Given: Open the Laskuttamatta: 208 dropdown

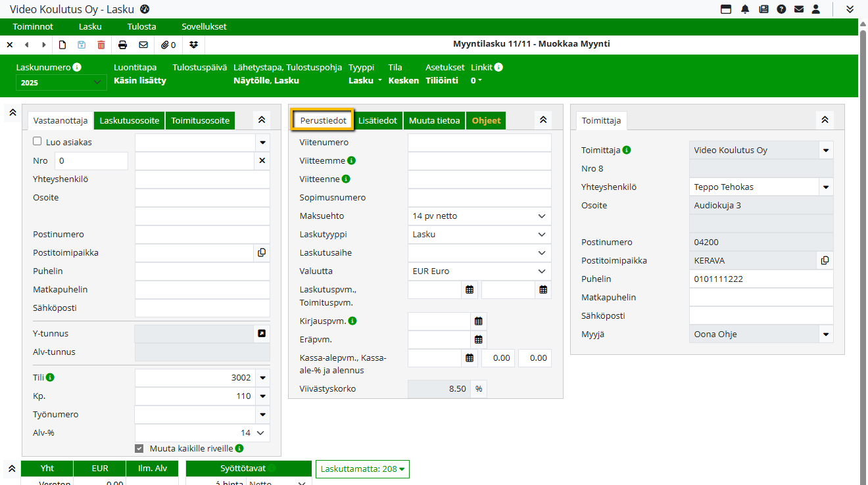Looking at the screenshot, I should (x=362, y=469).
